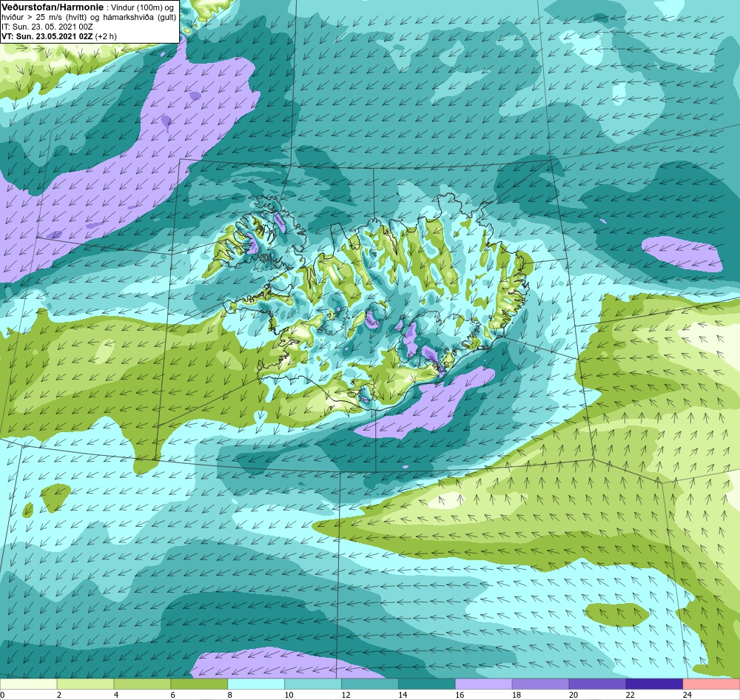This screenshot has height=700, width=740.
Task: Click the bold "Veðurstofan/Harmonie" title text
Action: pos(51,7)
